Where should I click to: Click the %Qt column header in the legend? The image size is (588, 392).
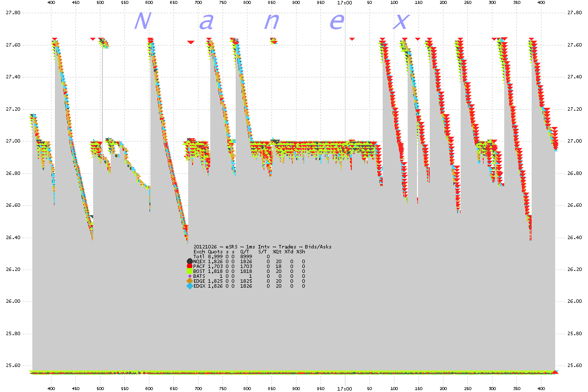click(277, 251)
